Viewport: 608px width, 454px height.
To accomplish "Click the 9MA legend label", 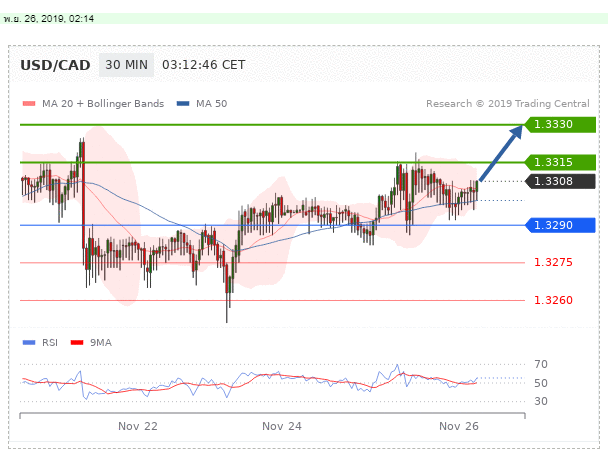I will click(x=101, y=343).
